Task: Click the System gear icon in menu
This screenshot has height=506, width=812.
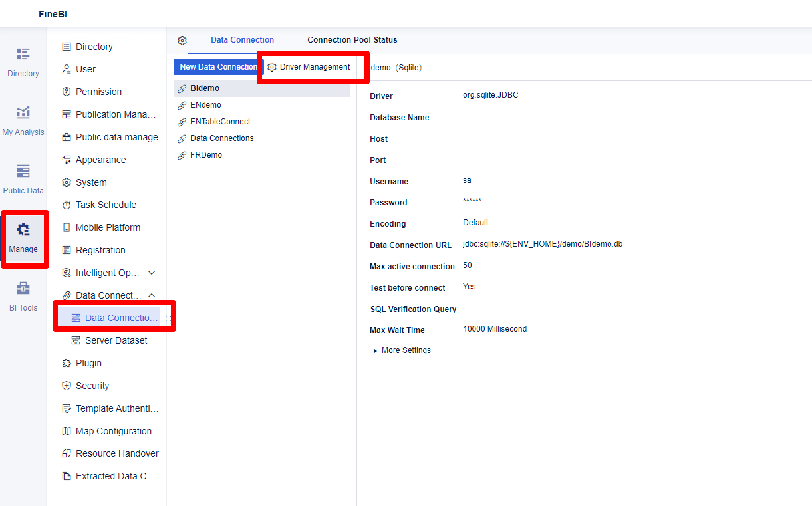Action: point(67,182)
